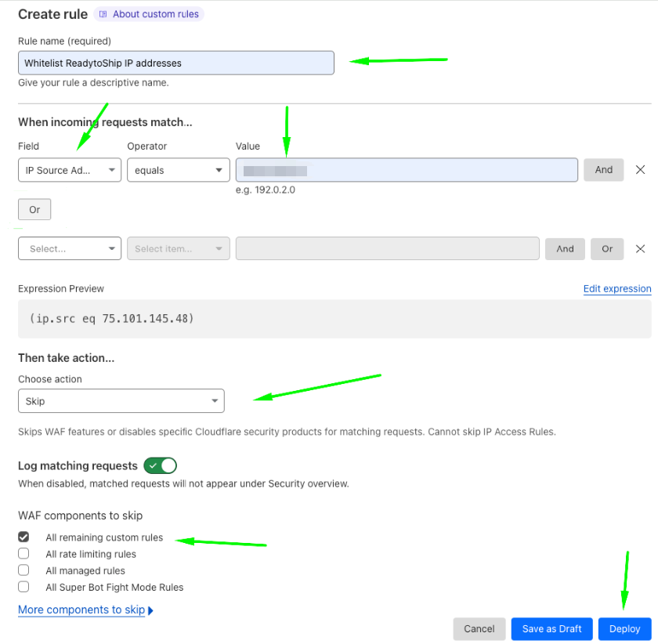Image resolution: width=658 pixels, height=644 pixels.
Task: Remove the first condition row with X
Action: [x=640, y=170]
